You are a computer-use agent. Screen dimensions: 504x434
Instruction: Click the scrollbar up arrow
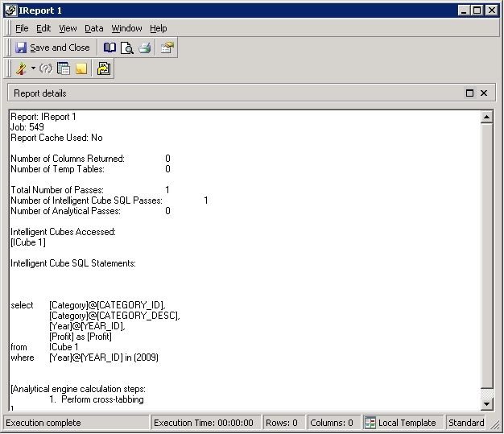tap(486, 117)
